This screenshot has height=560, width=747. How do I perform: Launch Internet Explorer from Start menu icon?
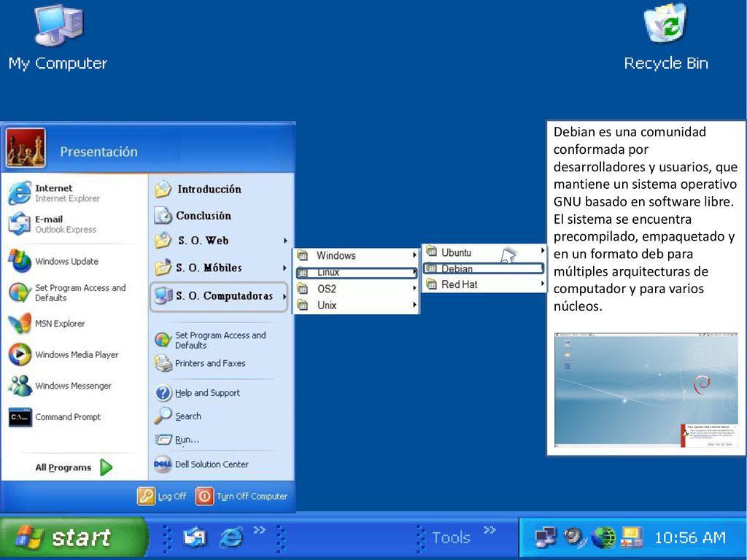point(20,192)
